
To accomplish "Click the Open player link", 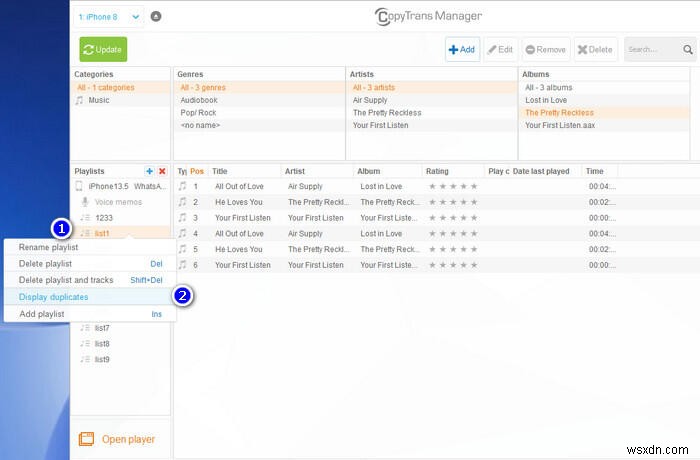I will [x=128, y=439].
